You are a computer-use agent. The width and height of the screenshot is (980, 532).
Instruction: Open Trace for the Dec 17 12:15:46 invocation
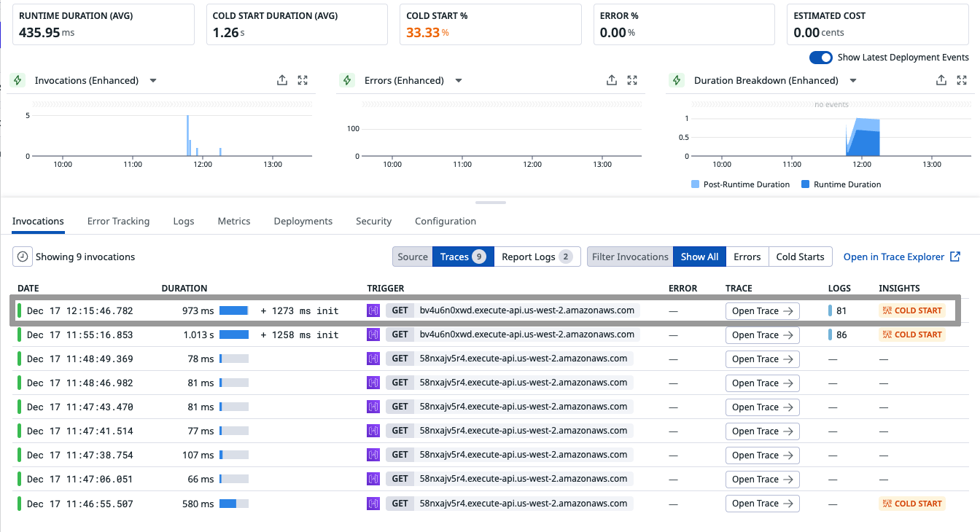[762, 310]
